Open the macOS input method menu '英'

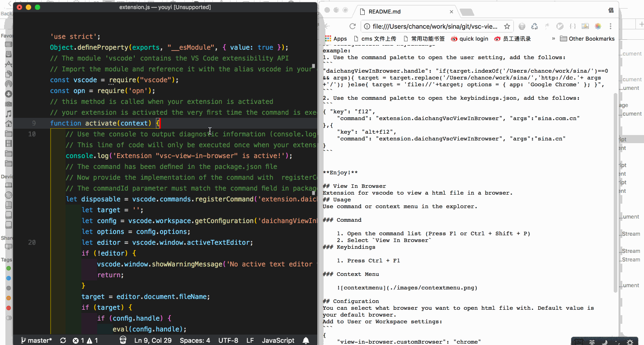point(592,342)
